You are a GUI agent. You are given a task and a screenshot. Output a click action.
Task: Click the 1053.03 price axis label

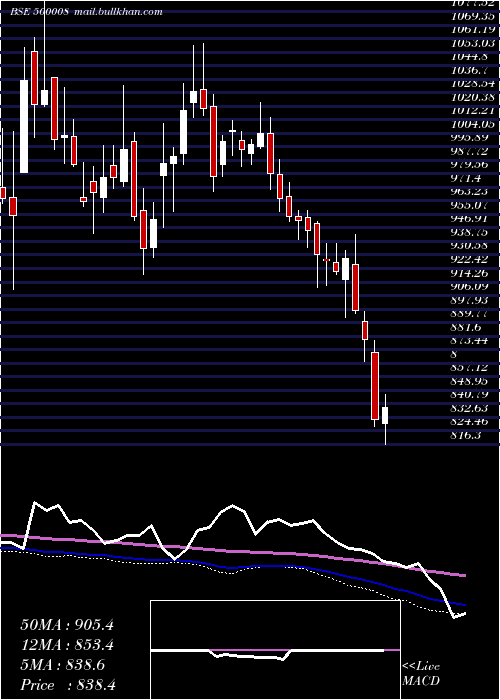point(474,44)
